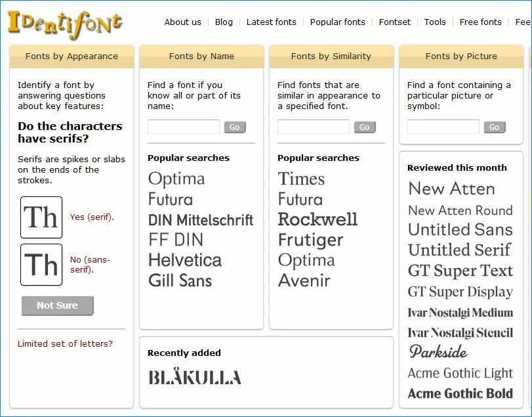Focus the Fonts by Picture search field
Screen dimensions: 532x417
coord(443,127)
